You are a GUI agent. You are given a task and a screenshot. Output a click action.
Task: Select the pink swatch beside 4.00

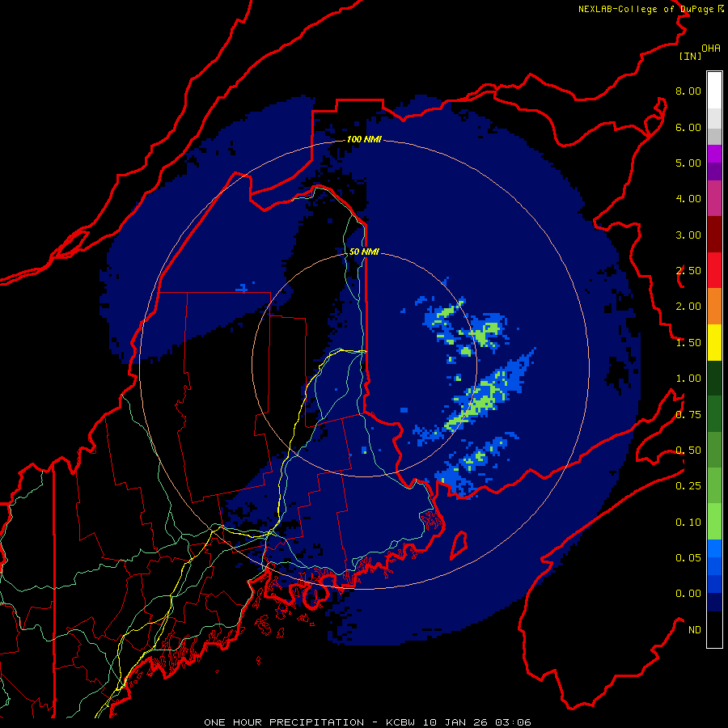714,198
